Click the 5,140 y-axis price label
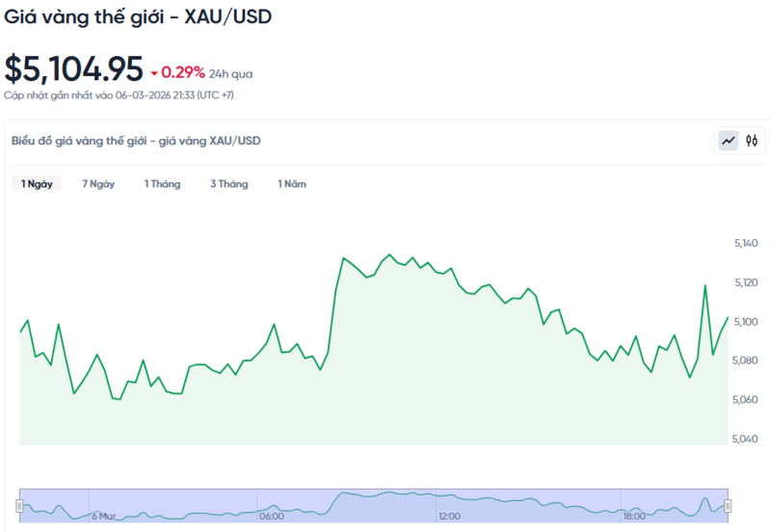This screenshot has width=771, height=532. point(745,243)
